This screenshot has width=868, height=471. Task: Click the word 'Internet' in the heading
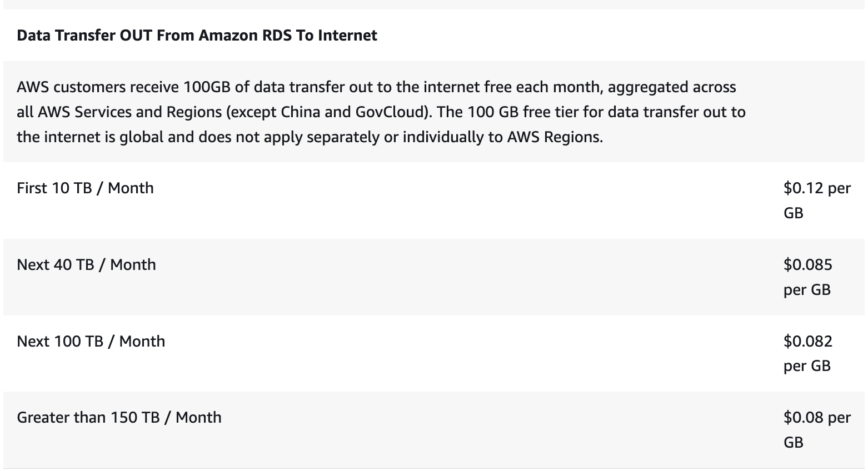click(x=347, y=36)
